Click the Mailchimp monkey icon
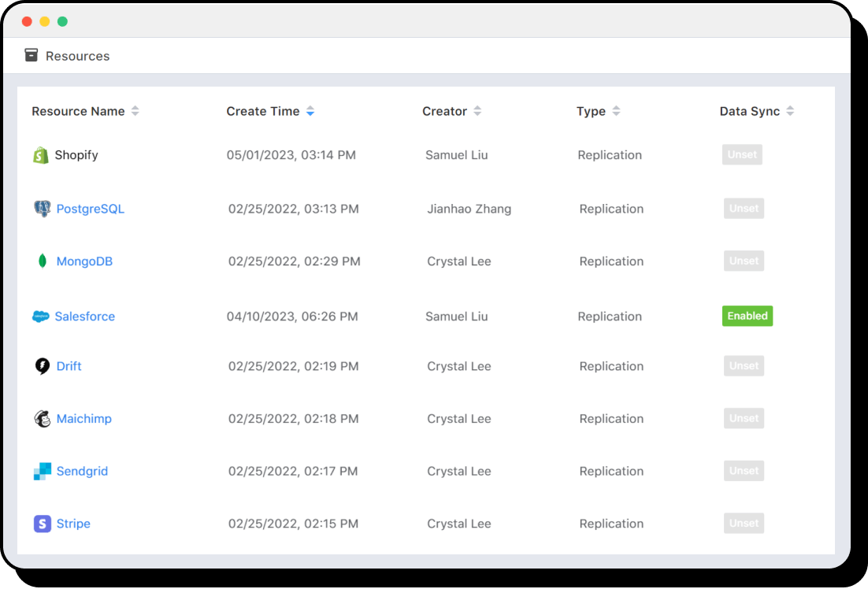 coord(43,419)
